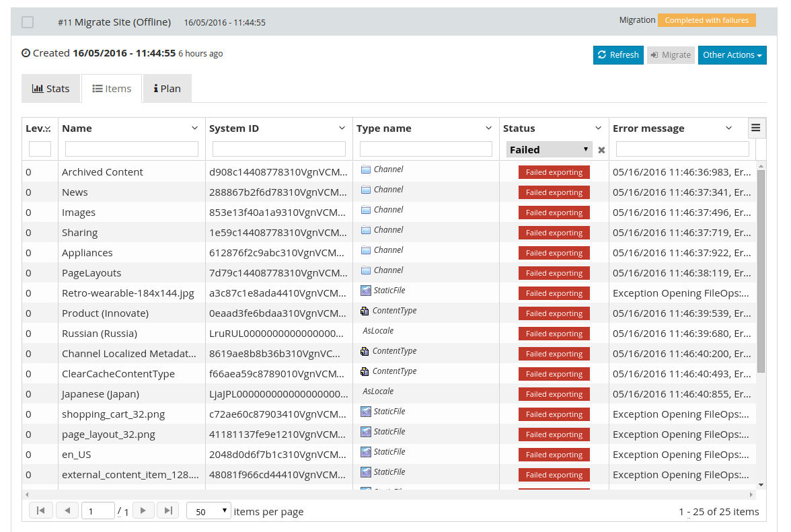Focus the Level filter input
791x532 pixels.
(x=40, y=149)
